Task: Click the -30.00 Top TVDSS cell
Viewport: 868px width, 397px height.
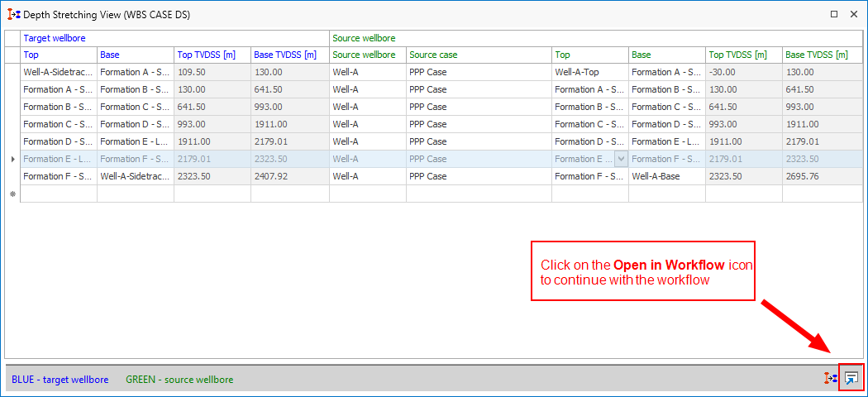Action: tap(743, 72)
